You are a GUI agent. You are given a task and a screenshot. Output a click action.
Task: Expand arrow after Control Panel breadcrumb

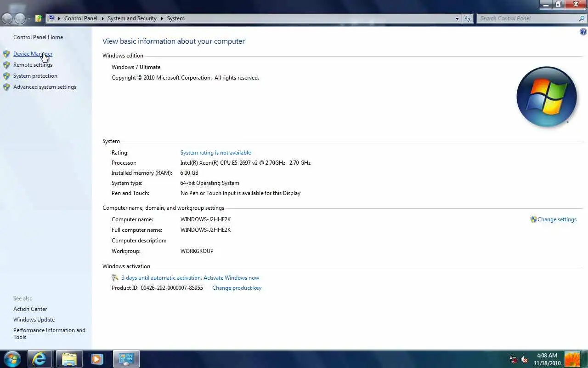tap(103, 18)
